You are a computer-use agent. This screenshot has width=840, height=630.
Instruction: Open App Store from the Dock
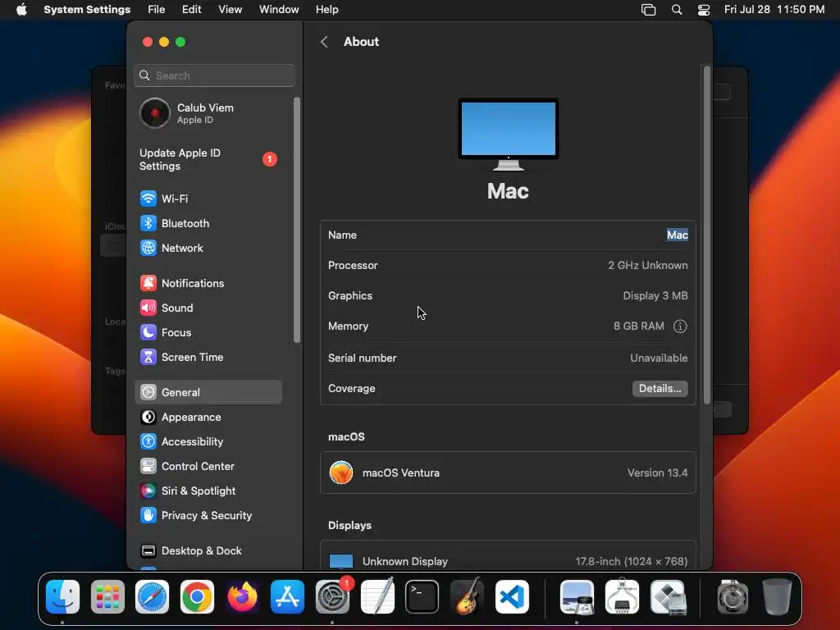tap(287, 596)
